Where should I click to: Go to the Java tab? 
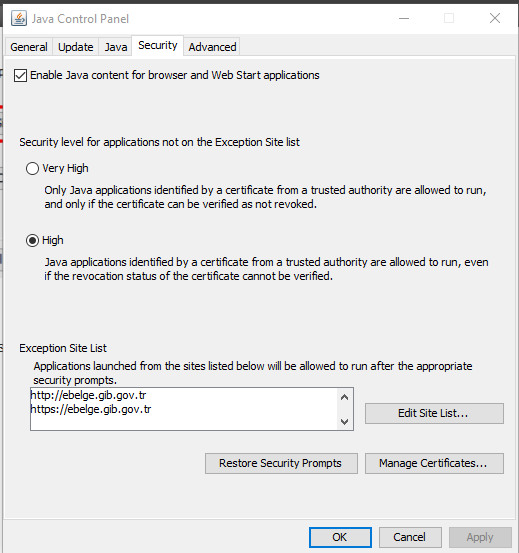116,47
